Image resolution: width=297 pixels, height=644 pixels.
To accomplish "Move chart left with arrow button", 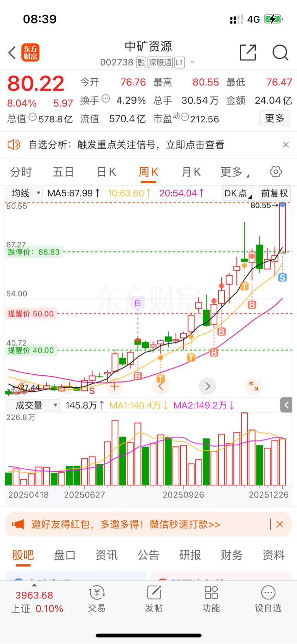I will (161, 386).
